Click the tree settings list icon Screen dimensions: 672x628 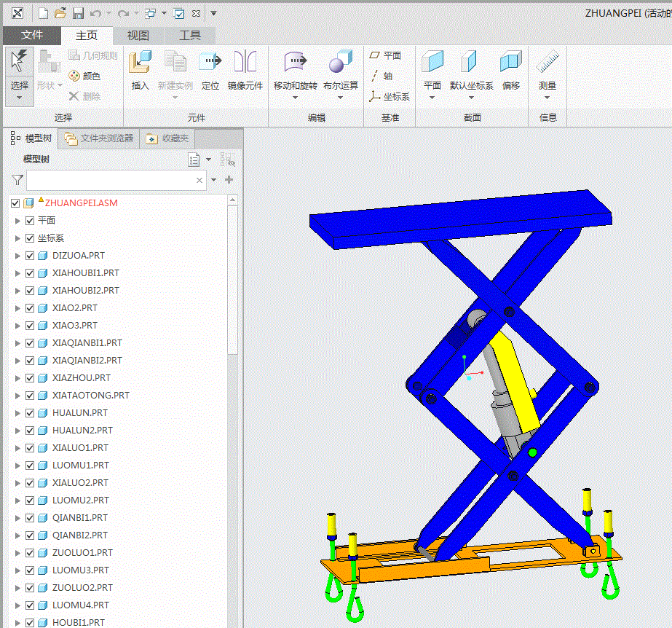[x=194, y=160]
